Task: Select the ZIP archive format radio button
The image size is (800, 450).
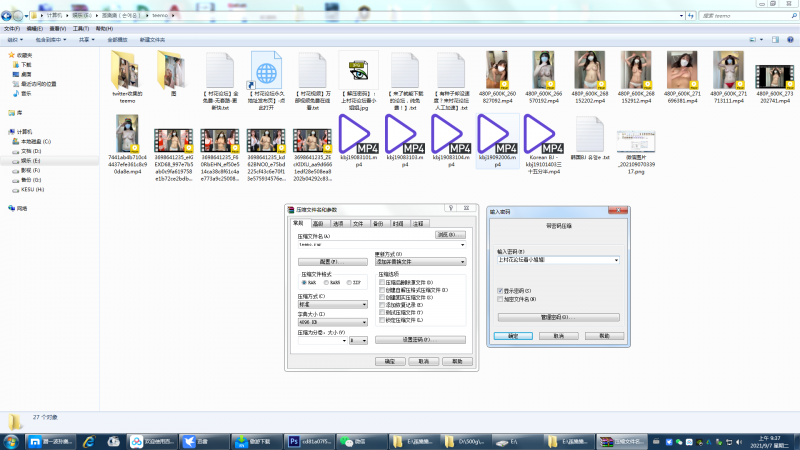Action: [349, 283]
